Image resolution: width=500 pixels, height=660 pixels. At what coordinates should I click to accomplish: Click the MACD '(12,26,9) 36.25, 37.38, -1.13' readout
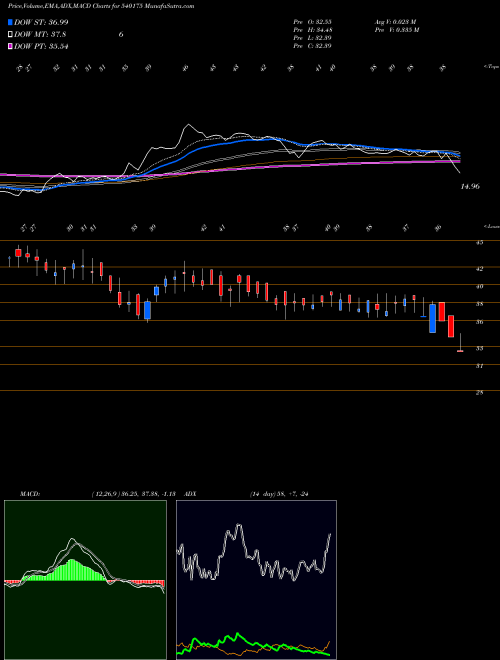[133, 494]
